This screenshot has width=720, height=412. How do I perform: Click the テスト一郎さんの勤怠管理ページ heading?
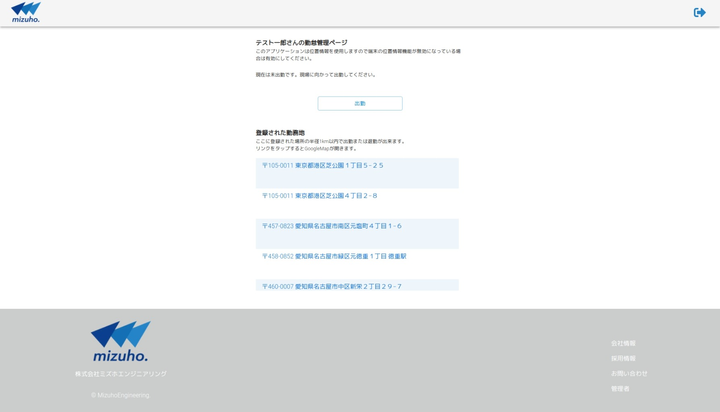click(x=301, y=42)
